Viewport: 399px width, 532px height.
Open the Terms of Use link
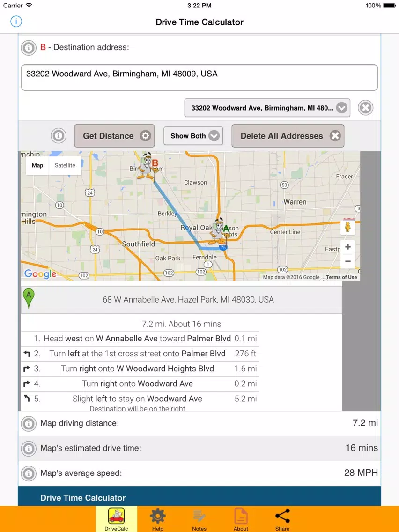341,277
